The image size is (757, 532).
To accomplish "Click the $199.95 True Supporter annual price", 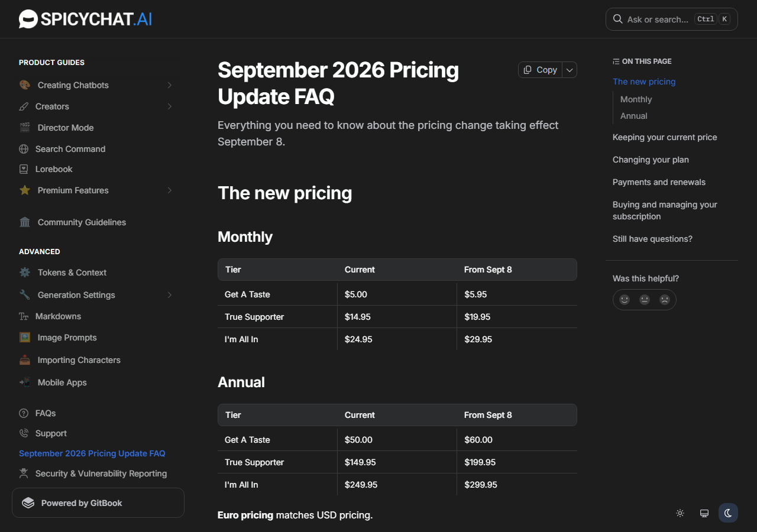I will click(480, 462).
